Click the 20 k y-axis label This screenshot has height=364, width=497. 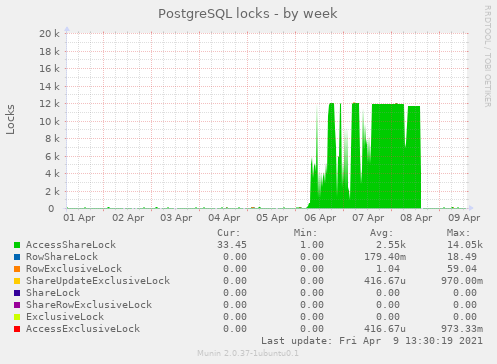(x=49, y=34)
